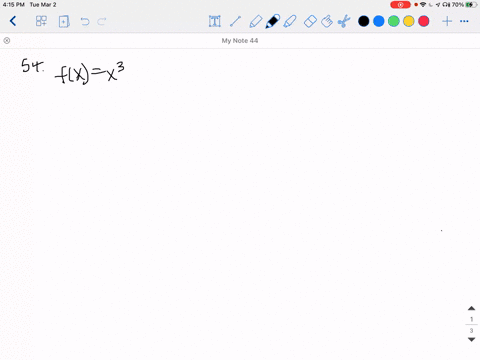Viewport: 480px width, 360px height.
Task: Tap the battery status icon
Action: coord(471,5)
